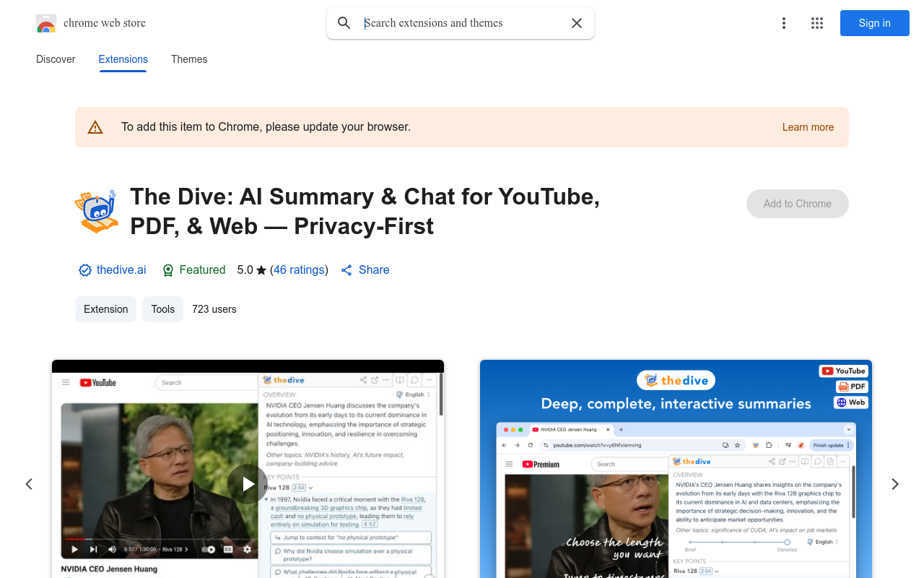The height and width of the screenshot is (578, 924).
Task: Click the verified publisher badge icon
Action: [x=85, y=270]
